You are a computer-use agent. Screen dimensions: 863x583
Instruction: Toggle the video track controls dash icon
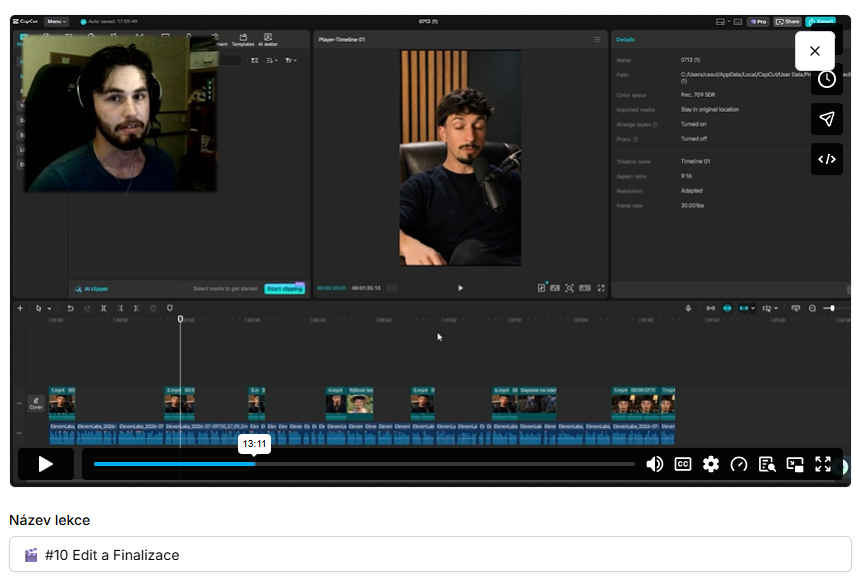coord(19,404)
